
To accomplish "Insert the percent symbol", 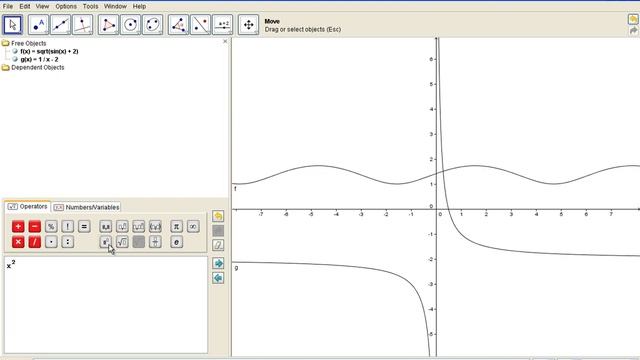I will pos(51,227).
